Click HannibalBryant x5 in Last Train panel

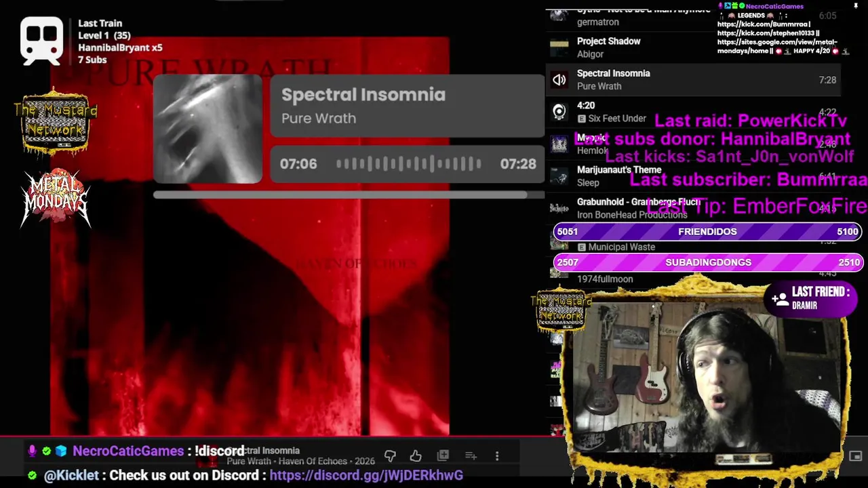click(120, 47)
